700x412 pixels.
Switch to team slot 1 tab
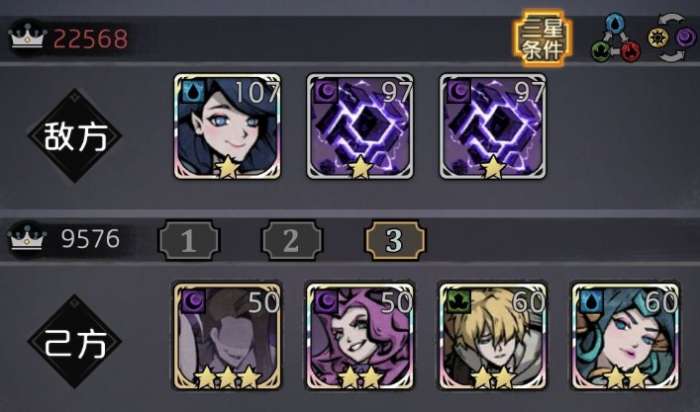189,241
